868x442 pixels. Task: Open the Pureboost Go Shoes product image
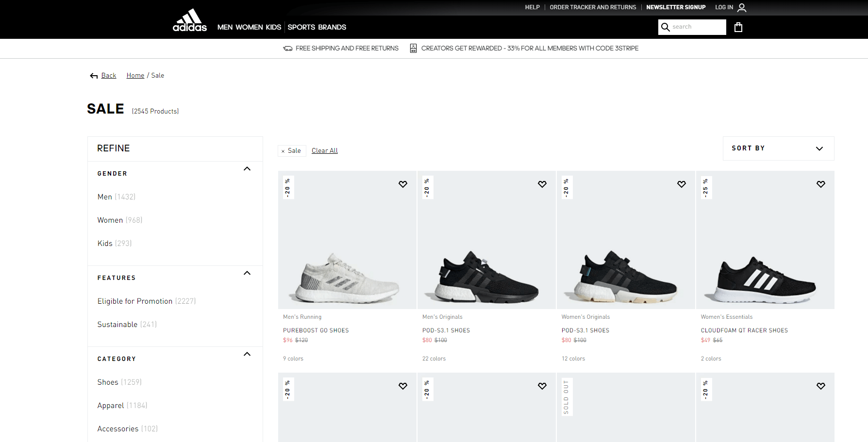347,240
